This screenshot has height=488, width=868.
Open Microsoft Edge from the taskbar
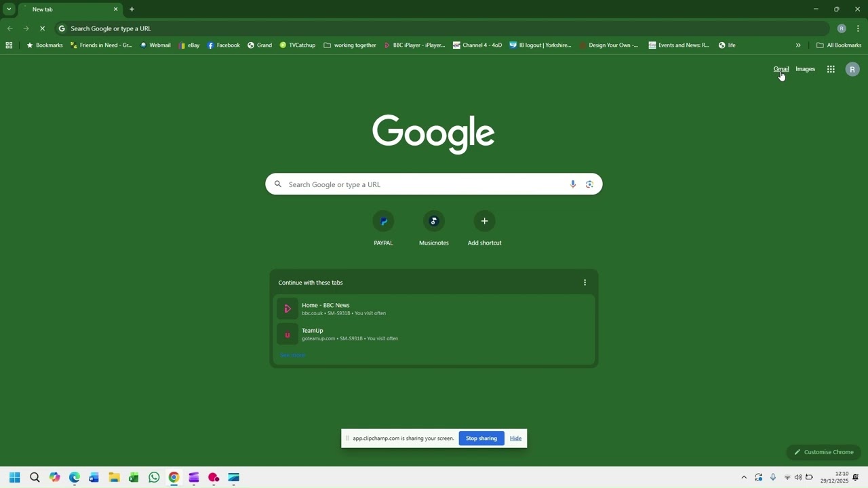(x=75, y=478)
